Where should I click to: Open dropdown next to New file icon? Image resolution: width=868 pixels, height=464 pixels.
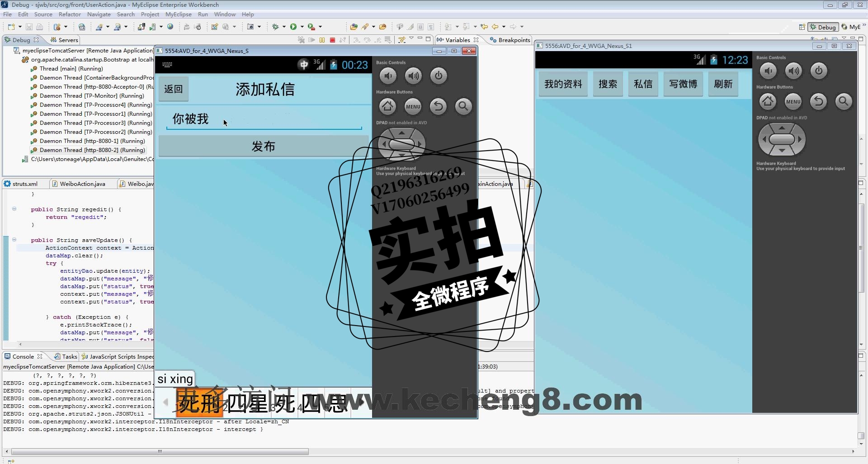(x=20, y=27)
